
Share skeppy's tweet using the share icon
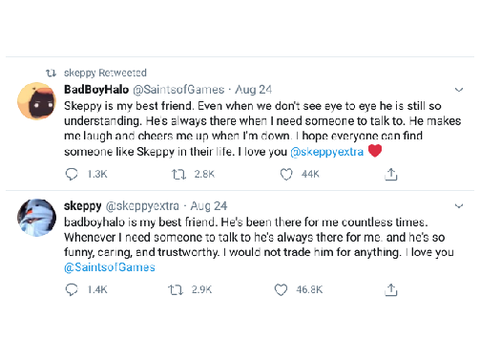[391, 290]
